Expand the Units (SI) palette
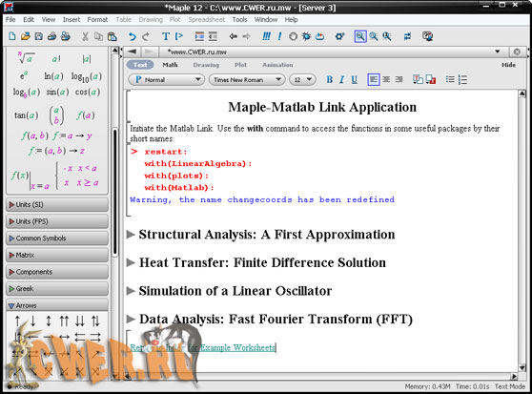 point(57,205)
